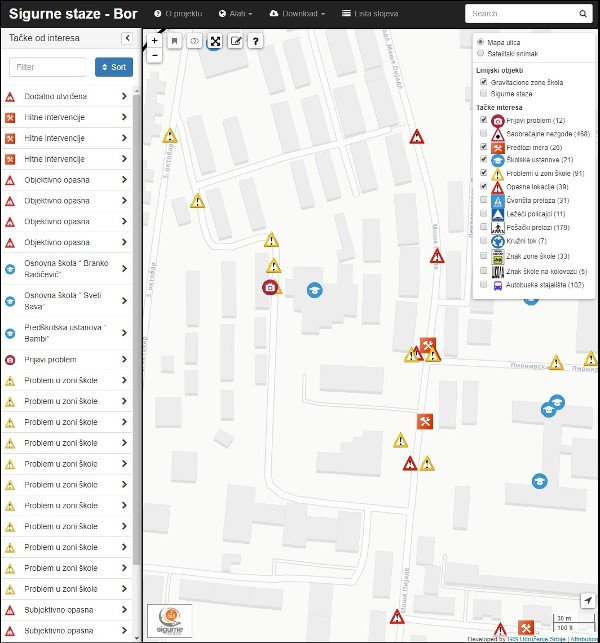Click the map zoom in plus button
This screenshot has width=600, height=643.
pyautogui.click(x=154, y=42)
